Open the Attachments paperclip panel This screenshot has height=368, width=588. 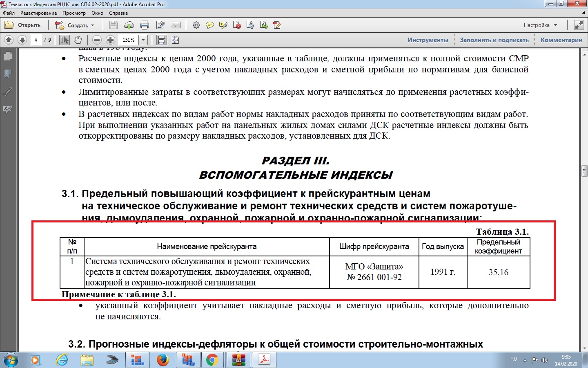pos(8,92)
